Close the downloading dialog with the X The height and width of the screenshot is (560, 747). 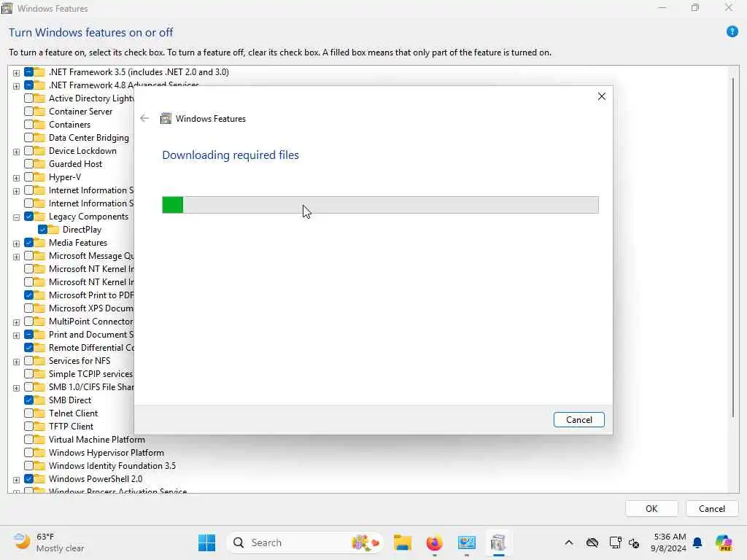(x=602, y=96)
